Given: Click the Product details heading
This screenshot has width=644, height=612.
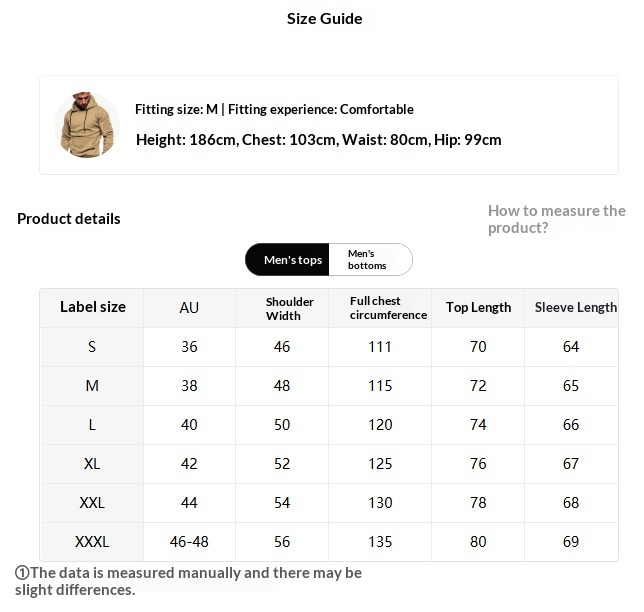Looking at the screenshot, I should click(69, 219).
